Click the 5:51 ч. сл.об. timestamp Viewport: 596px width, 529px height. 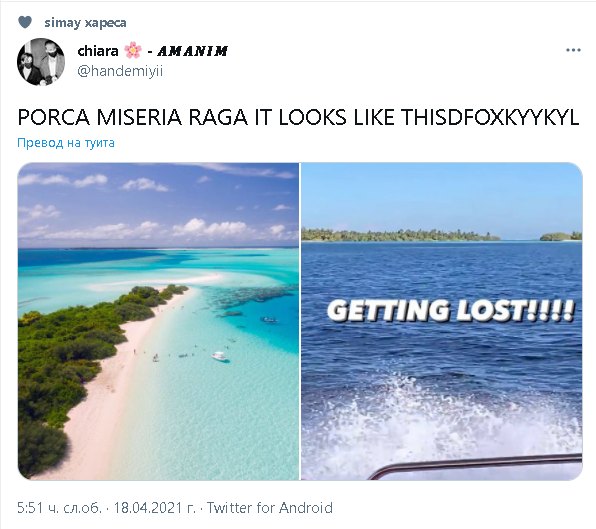(60, 508)
